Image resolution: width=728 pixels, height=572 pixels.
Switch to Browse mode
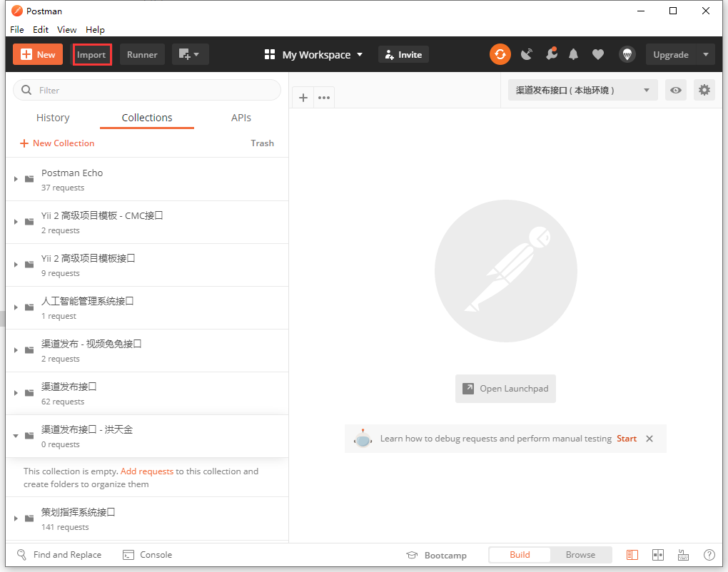click(580, 555)
